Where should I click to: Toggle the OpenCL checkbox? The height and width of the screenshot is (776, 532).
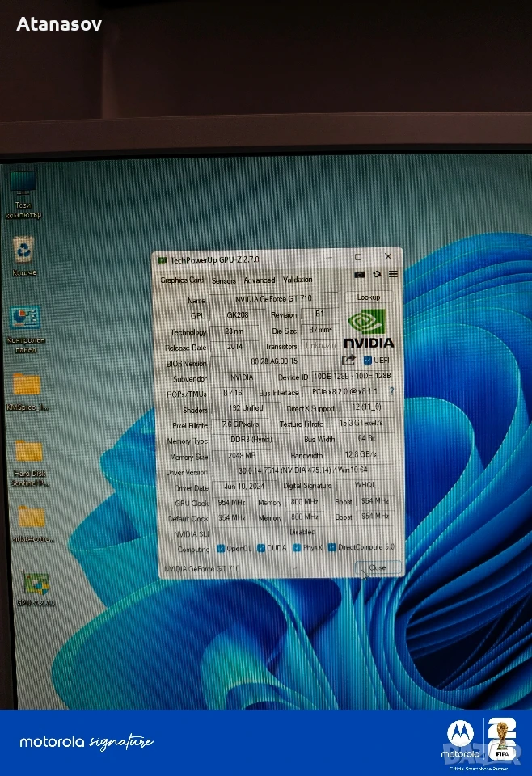(221, 548)
